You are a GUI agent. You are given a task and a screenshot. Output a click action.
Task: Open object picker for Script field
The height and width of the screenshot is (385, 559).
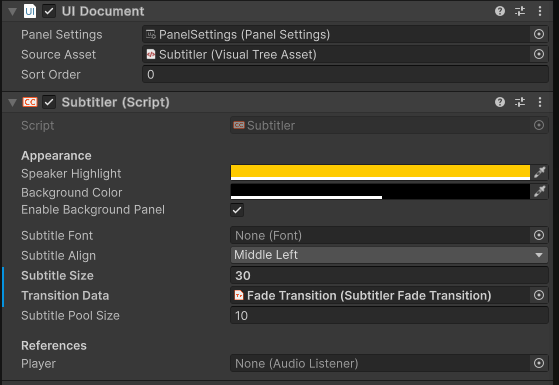(539, 125)
